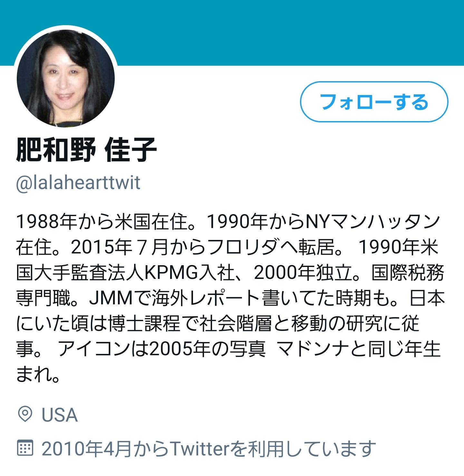Click bio line mentioning KPMG入社
The image size is (464, 476).
(230, 272)
